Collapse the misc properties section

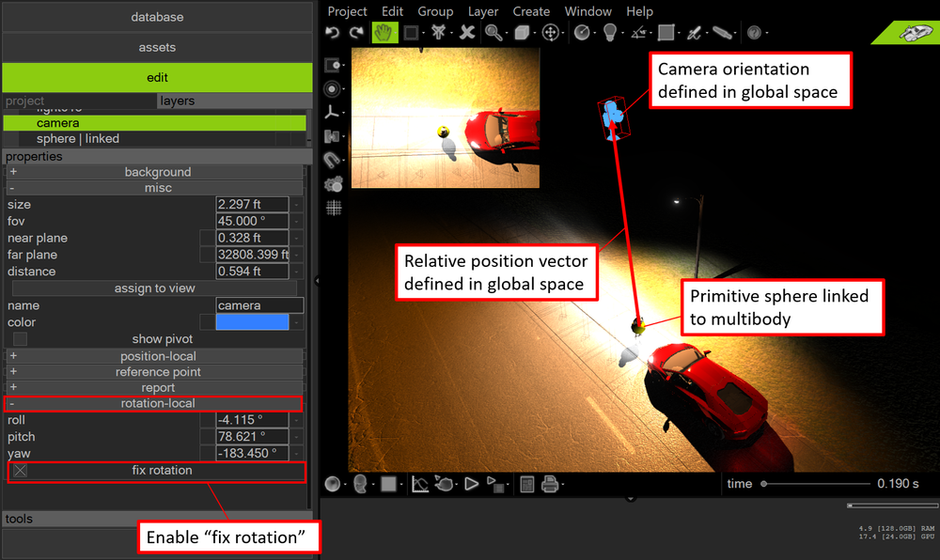[155, 188]
